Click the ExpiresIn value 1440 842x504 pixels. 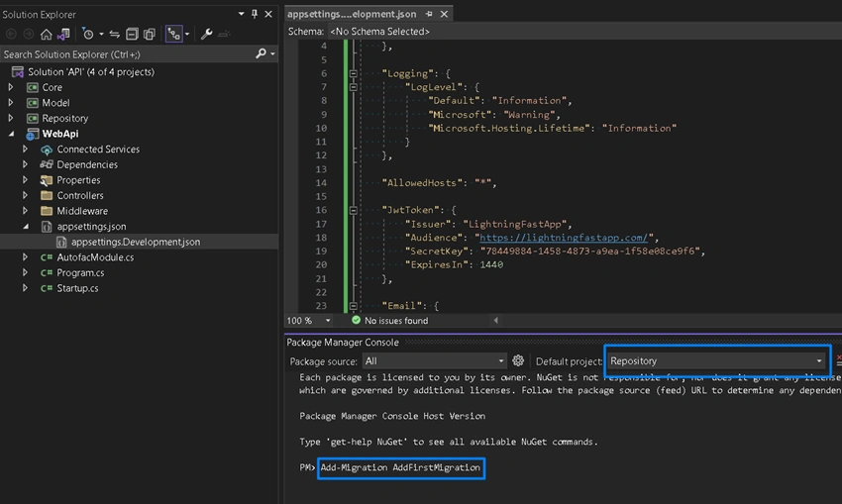click(x=490, y=264)
